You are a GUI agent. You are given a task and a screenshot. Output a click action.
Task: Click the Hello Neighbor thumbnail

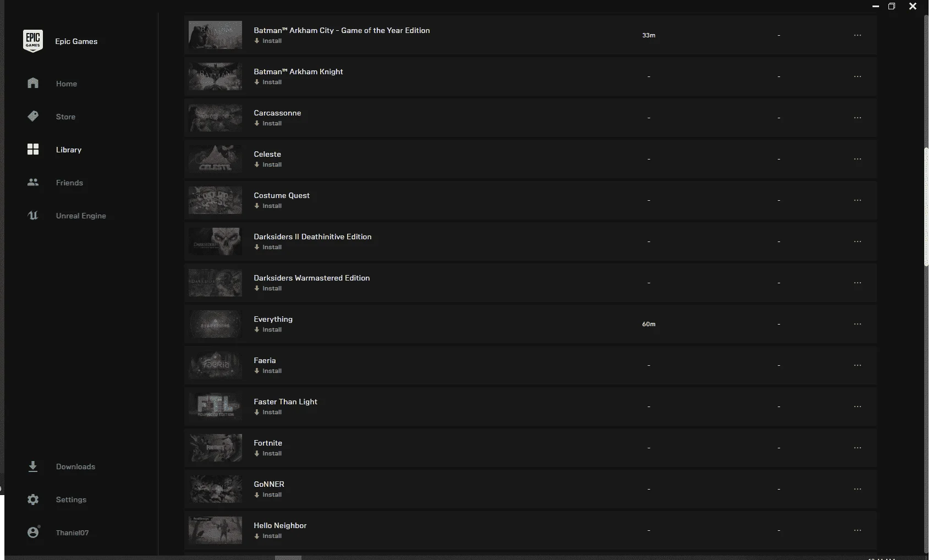click(215, 530)
